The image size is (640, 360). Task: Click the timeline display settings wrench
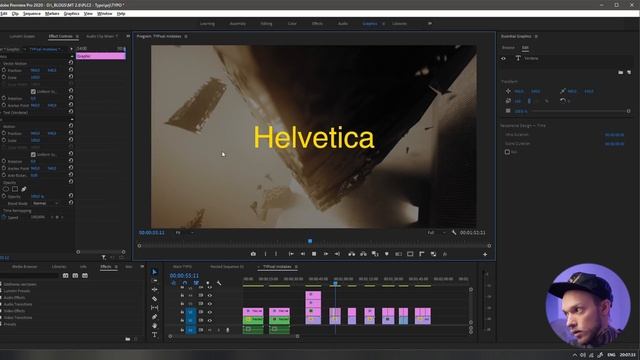click(x=219, y=283)
